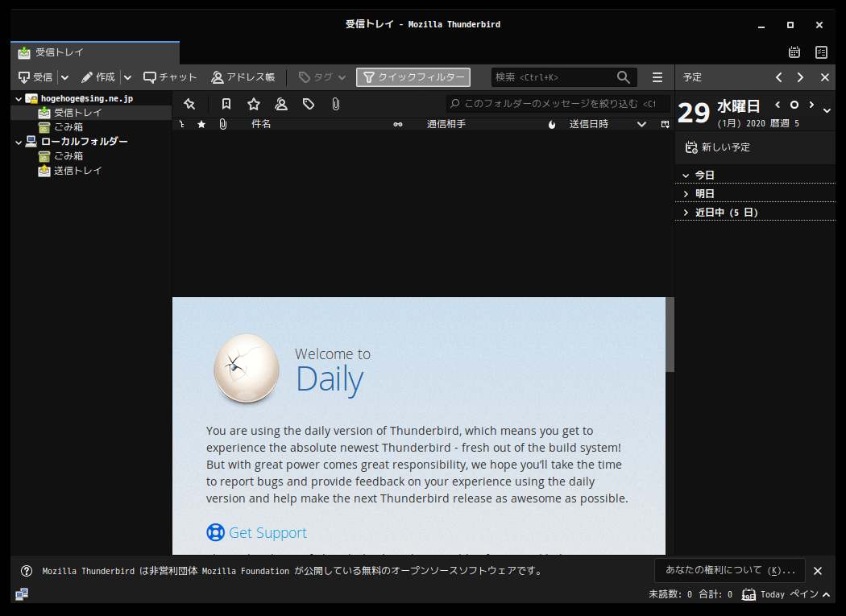846x616 pixels.
Task: Collapse the hogehoge@sing.ne.jp account
Action: [19, 99]
